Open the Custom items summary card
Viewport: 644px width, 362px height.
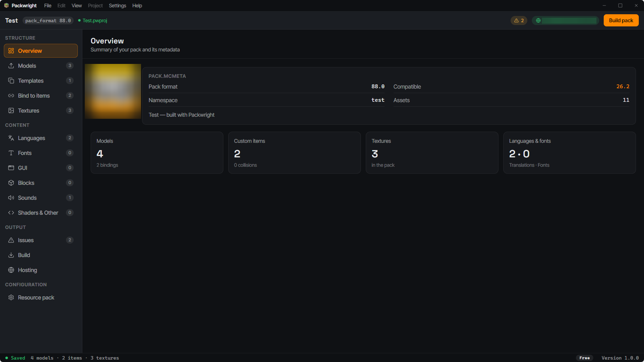point(295,153)
